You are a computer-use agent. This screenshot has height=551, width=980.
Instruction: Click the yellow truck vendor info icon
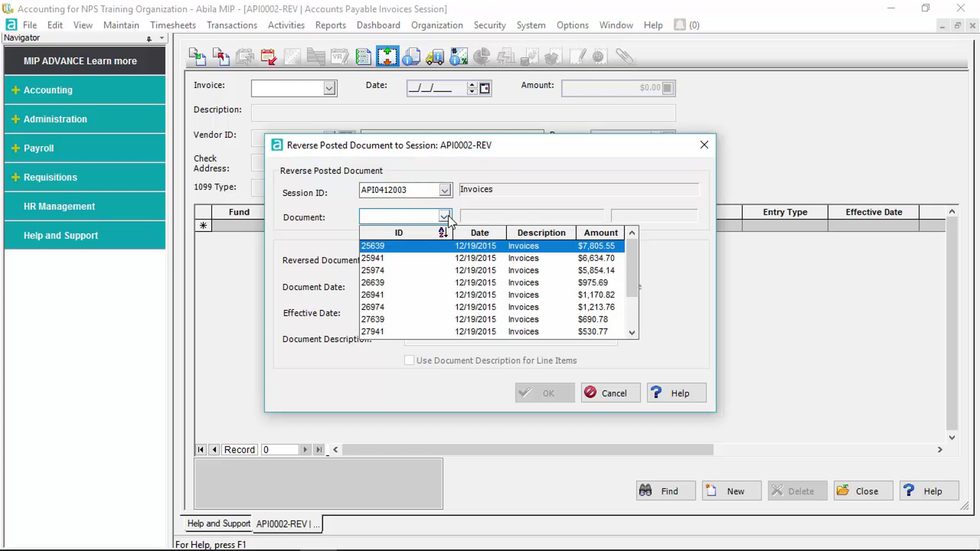(x=435, y=56)
